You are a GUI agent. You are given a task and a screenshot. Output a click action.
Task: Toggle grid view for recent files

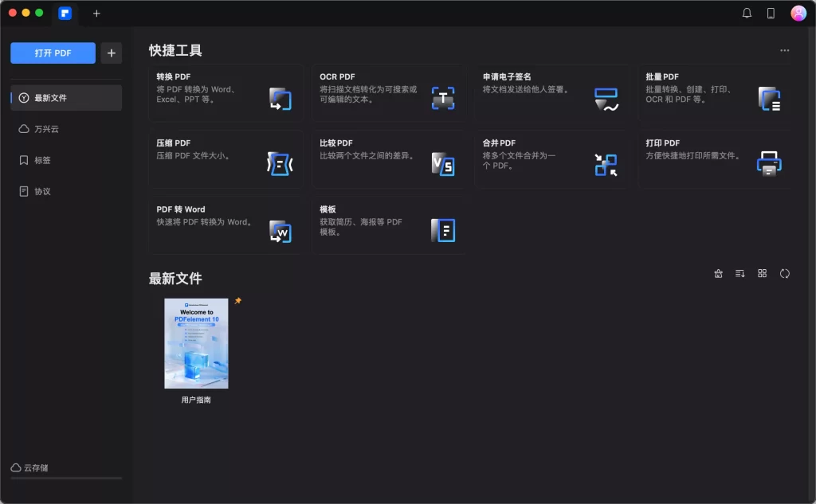coord(762,273)
